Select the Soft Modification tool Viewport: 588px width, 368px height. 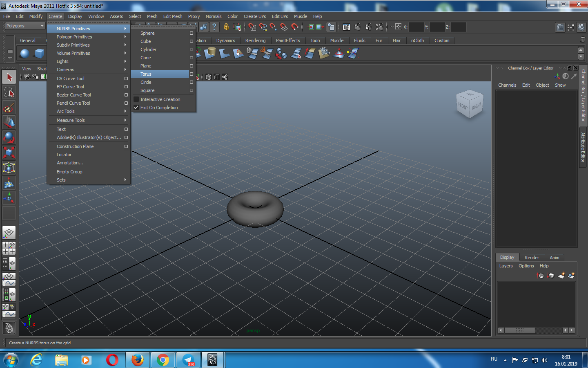(x=9, y=183)
